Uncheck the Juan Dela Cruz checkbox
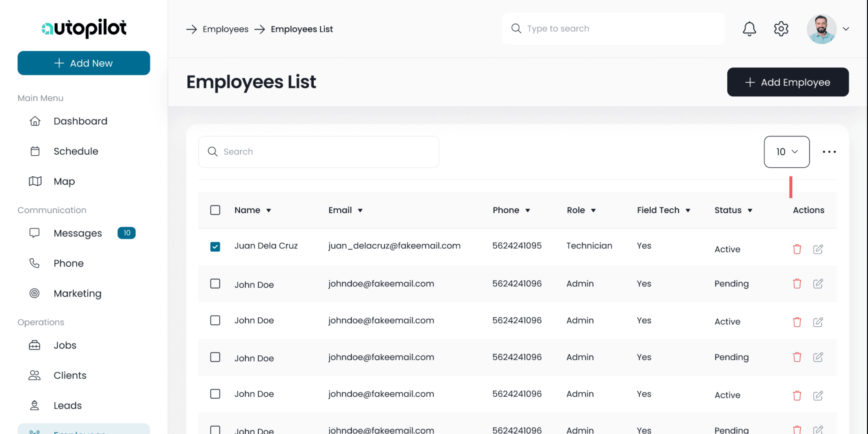This screenshot has height=434, width=868. (x=215, y=247)
